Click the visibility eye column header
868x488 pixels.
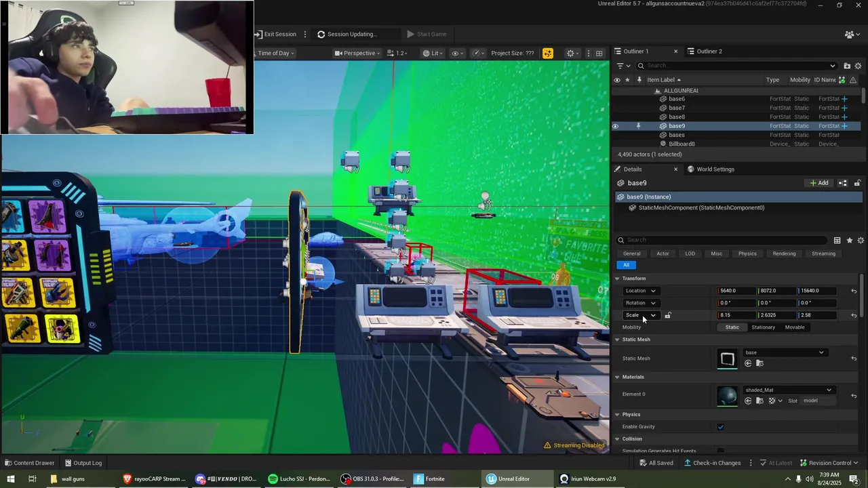616,80
